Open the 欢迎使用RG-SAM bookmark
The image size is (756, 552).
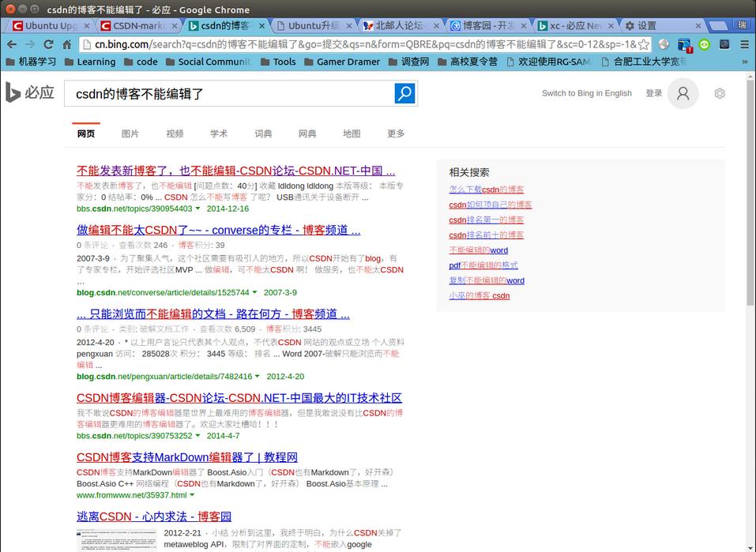pos(550,62)
